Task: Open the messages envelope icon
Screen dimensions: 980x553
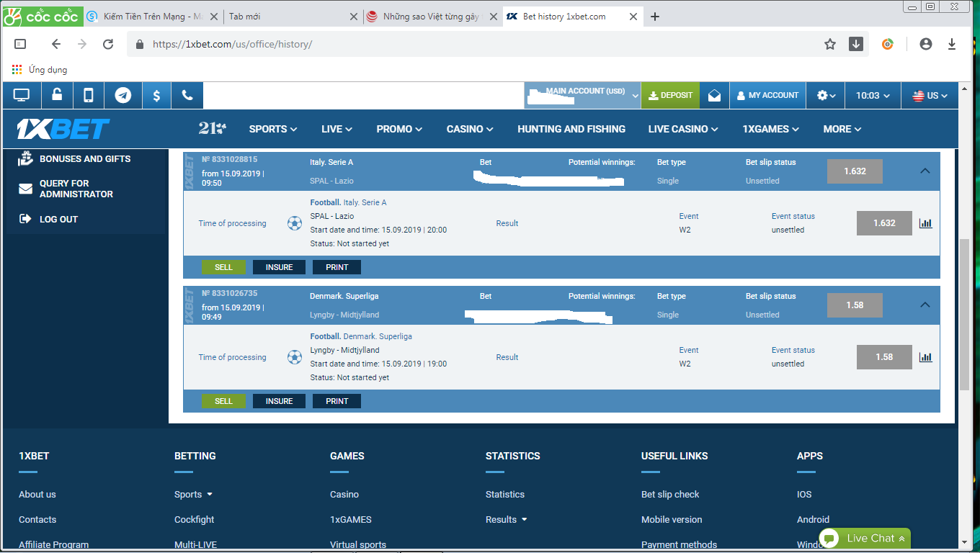Action: click(714, 95)
